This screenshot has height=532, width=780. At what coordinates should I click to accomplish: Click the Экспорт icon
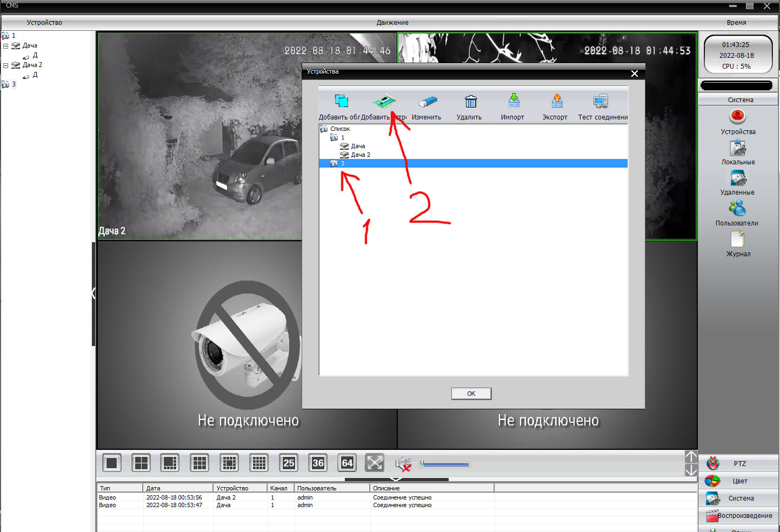556,101
